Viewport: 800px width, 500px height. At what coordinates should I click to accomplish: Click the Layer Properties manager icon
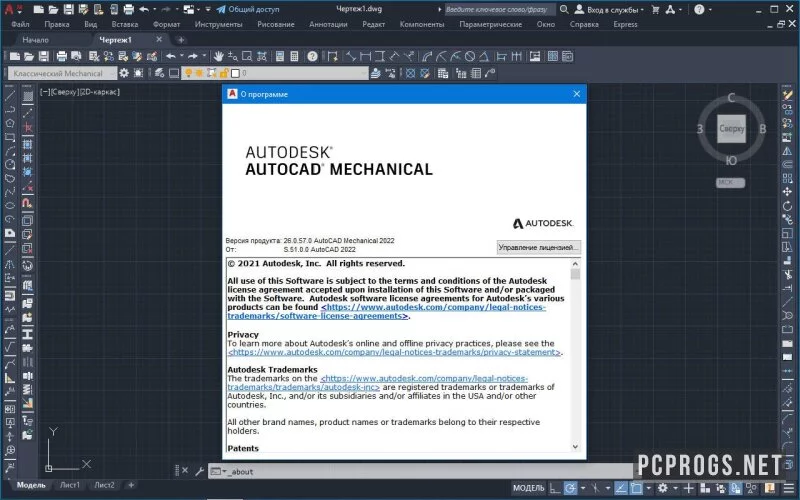click(x=159, y=73)
